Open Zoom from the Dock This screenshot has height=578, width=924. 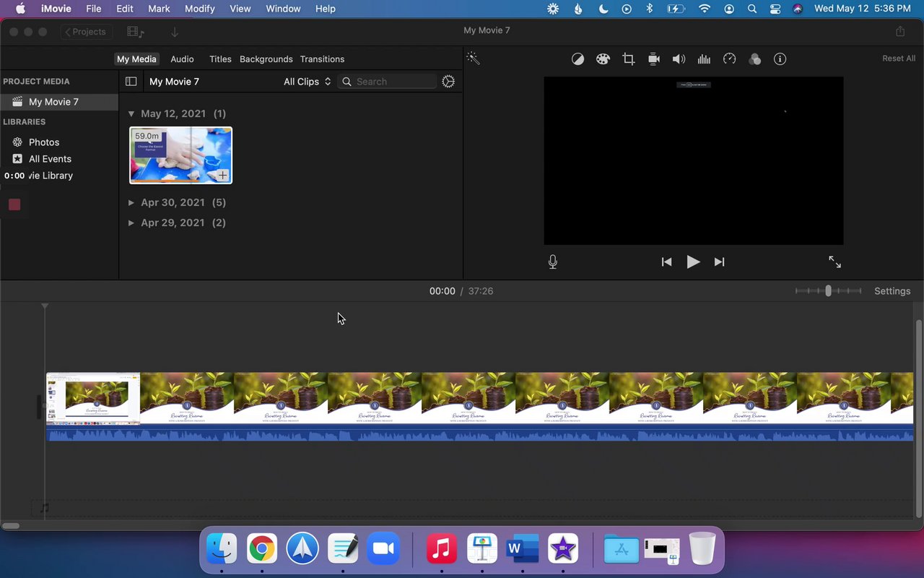click(x=383, y=549)
